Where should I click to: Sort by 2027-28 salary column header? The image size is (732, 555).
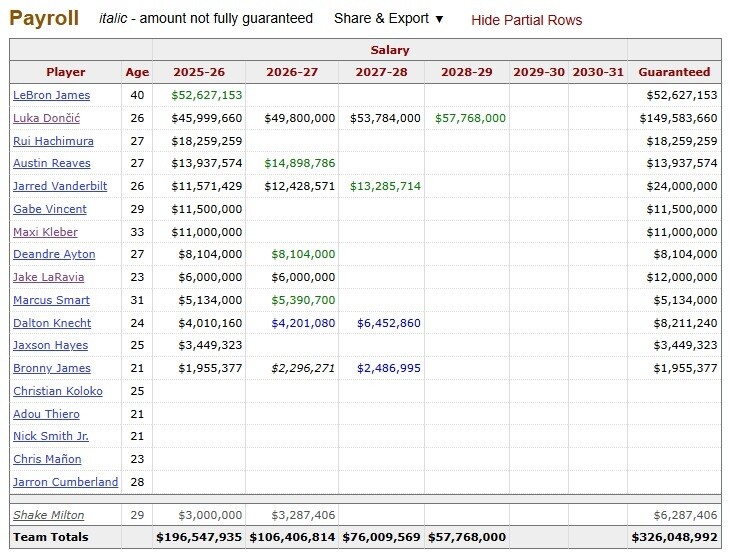click(x=381, y=72)
